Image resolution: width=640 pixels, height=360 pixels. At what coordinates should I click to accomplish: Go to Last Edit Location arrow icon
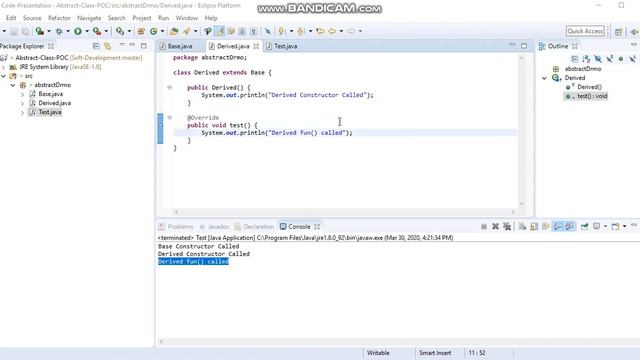point(320,31)
